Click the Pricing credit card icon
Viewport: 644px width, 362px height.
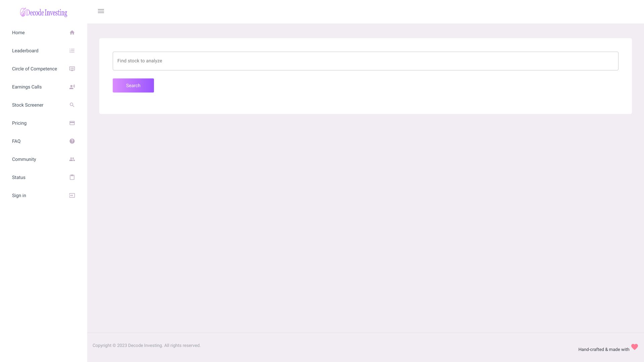coord(72,123)
